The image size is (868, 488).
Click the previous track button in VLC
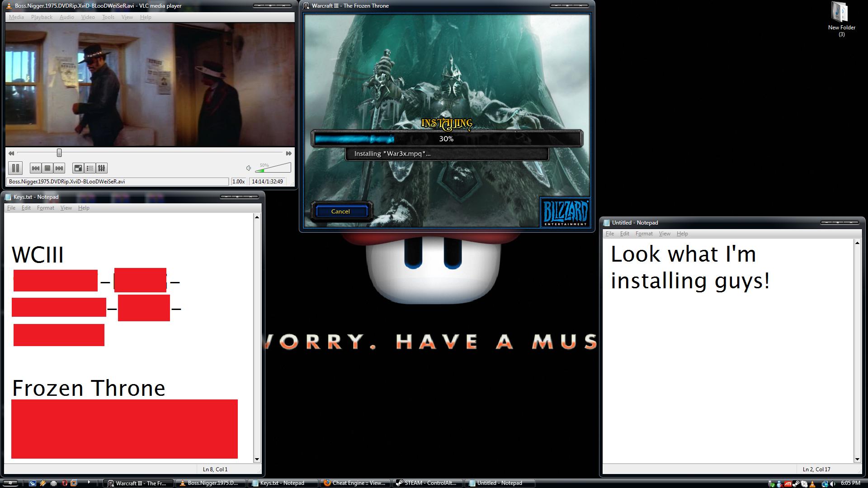click(x=35, y=168)
